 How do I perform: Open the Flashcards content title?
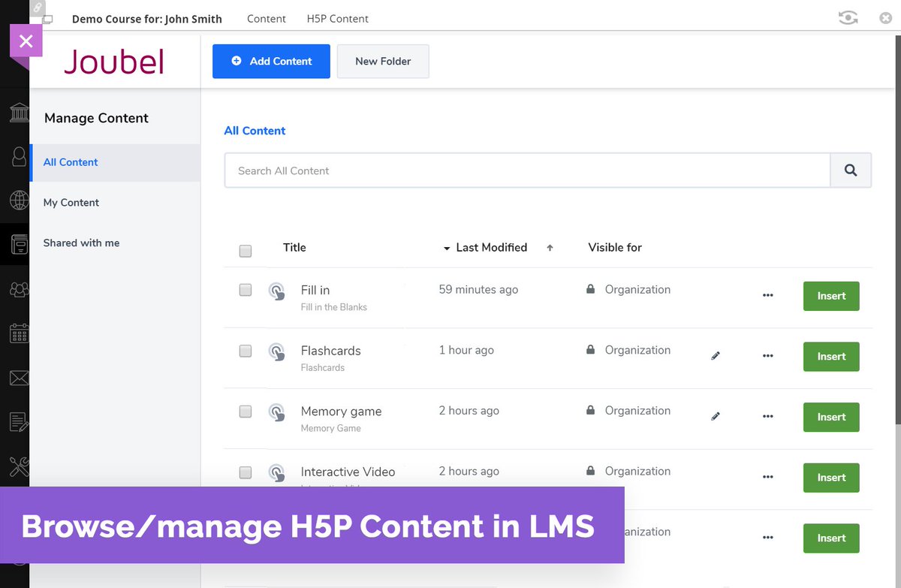tap(330, 351)
